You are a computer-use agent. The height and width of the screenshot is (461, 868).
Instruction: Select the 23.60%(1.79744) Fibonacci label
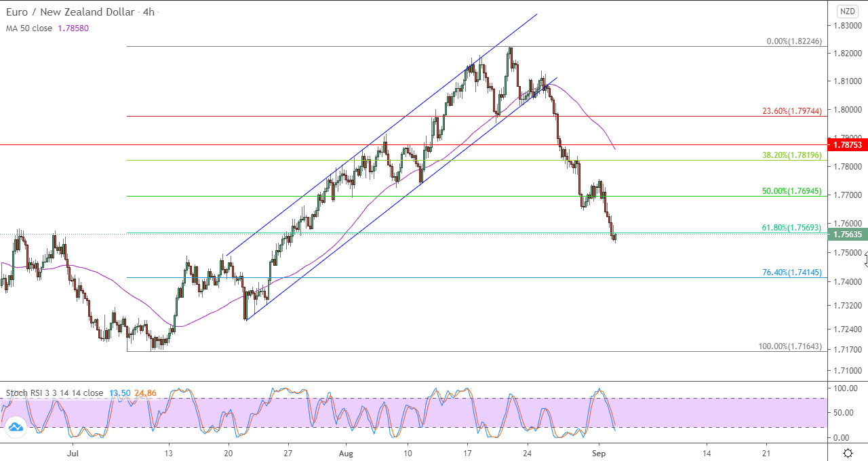point(792,111)
